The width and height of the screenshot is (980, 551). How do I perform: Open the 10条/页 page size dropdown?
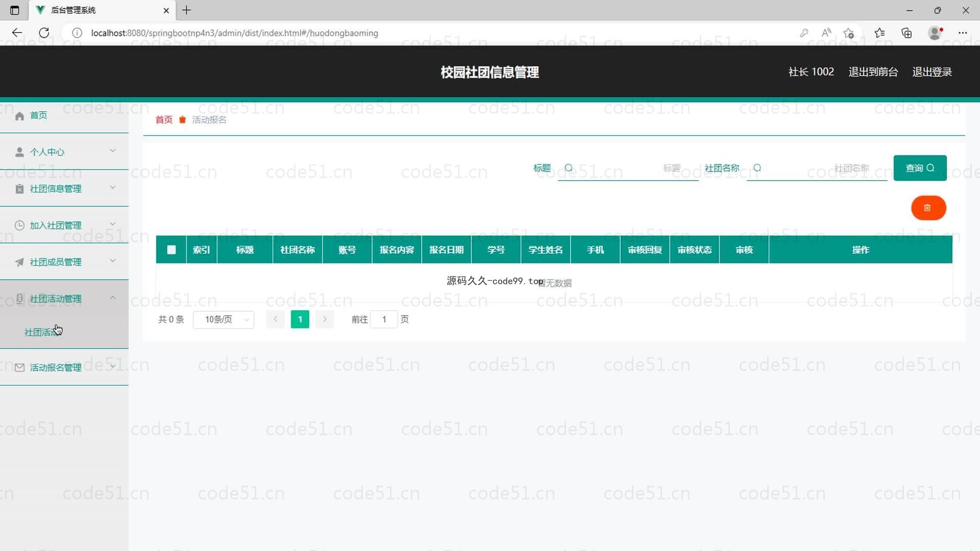pos(224,319)
